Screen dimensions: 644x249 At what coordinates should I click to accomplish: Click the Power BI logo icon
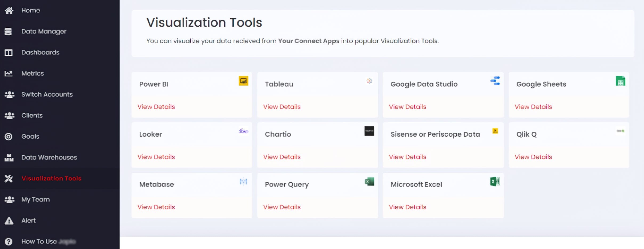click(243, 81)
